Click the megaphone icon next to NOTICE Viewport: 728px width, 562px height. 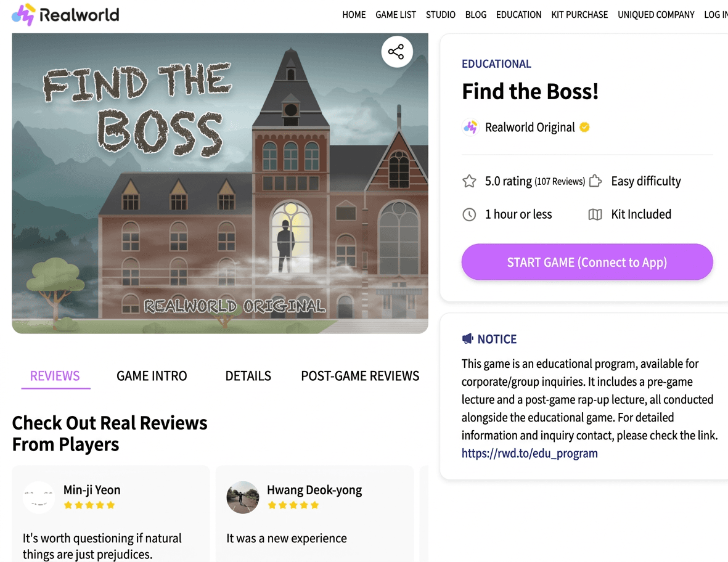[467, 339]
